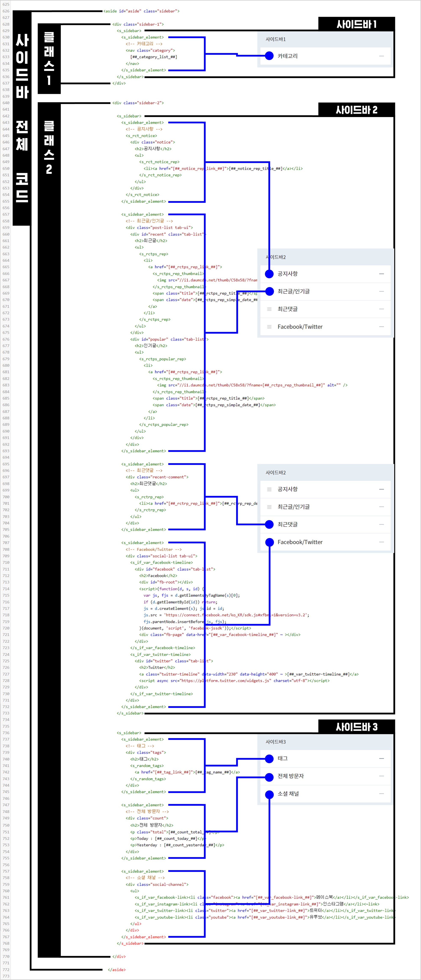The height and width of the screenshot is (980, 421).
Task: Click code line '<div class="social-channel">'
Action: [157, 884]
